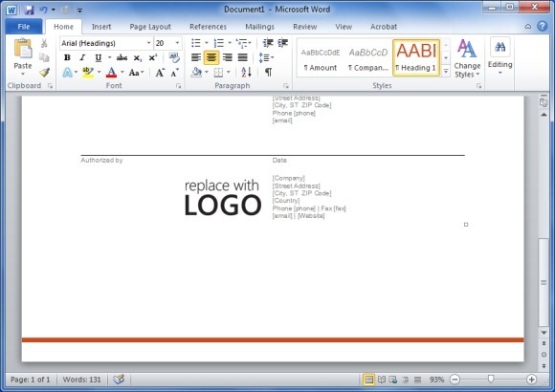Click the Grow Font icon
This screenshot has height=392, width=555.
click(x=160, y=73)
